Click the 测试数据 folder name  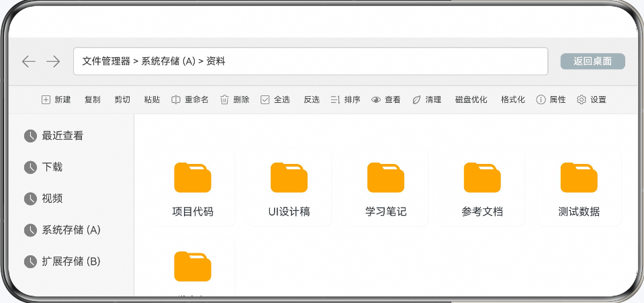point(579,212)
